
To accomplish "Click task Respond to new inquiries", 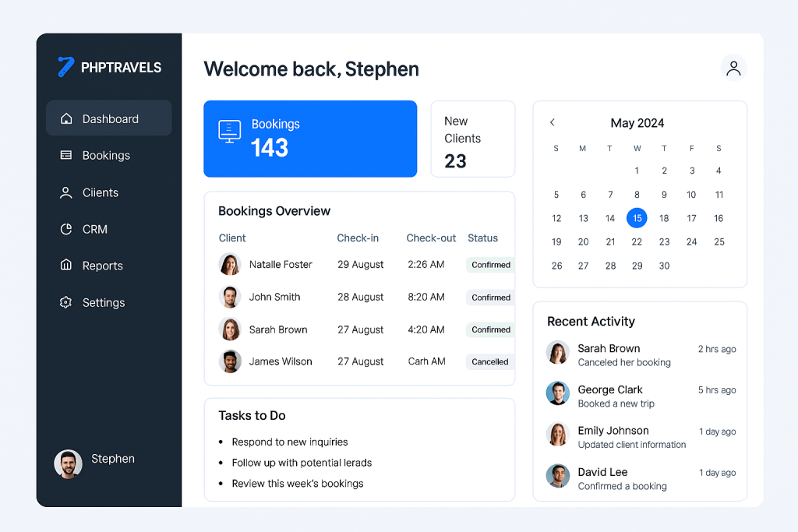I will point(290,442).
